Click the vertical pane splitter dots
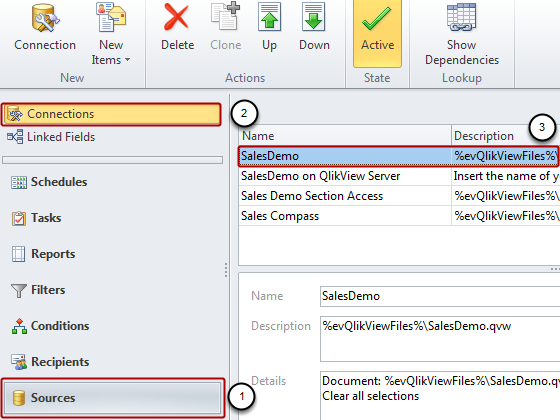The image size is (560, 420). click(x=226, y=270)
